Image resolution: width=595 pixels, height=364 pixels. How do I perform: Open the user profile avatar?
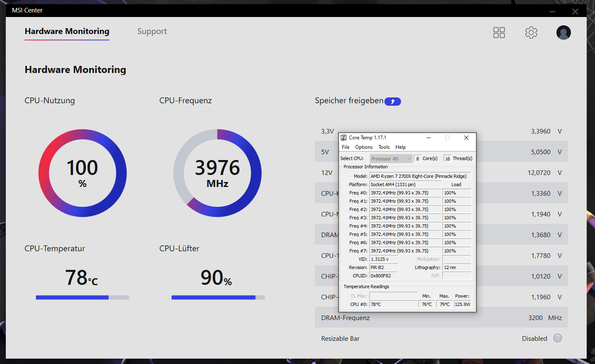[x=563, y=32]
